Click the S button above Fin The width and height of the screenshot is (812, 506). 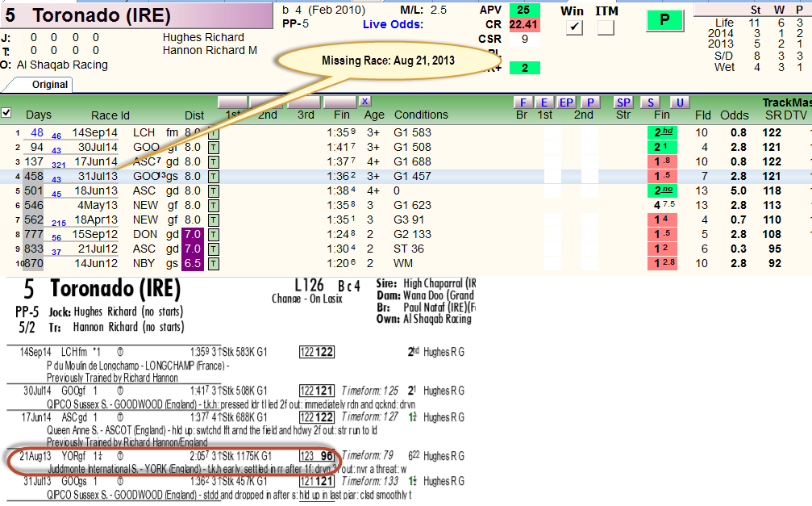(x=651, y=102)
